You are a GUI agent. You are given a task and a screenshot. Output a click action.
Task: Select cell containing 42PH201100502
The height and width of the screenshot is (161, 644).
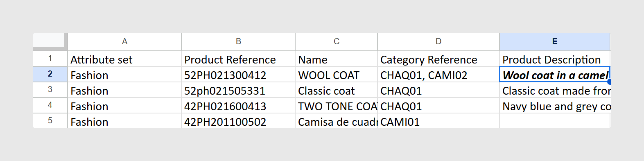[238, 121]
